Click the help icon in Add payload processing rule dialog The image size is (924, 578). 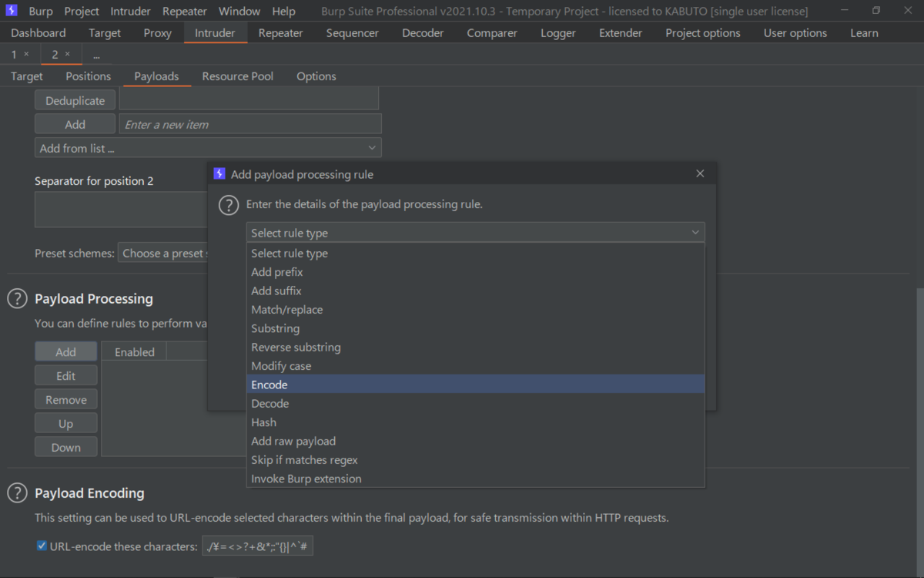point(229,205)
